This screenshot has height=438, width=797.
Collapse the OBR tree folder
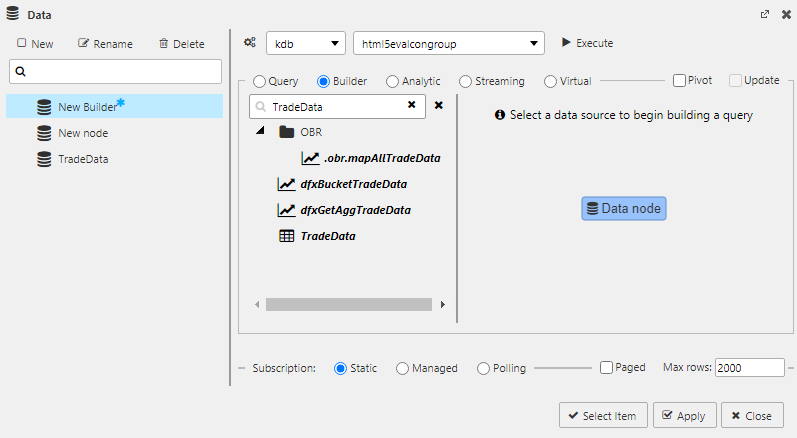pos(260,132)
